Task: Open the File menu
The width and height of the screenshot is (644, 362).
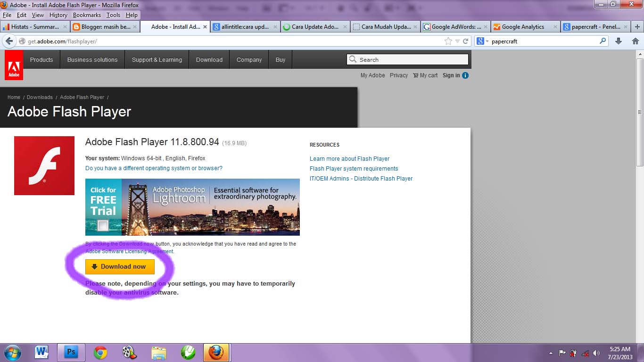Action: click(7, 15)
